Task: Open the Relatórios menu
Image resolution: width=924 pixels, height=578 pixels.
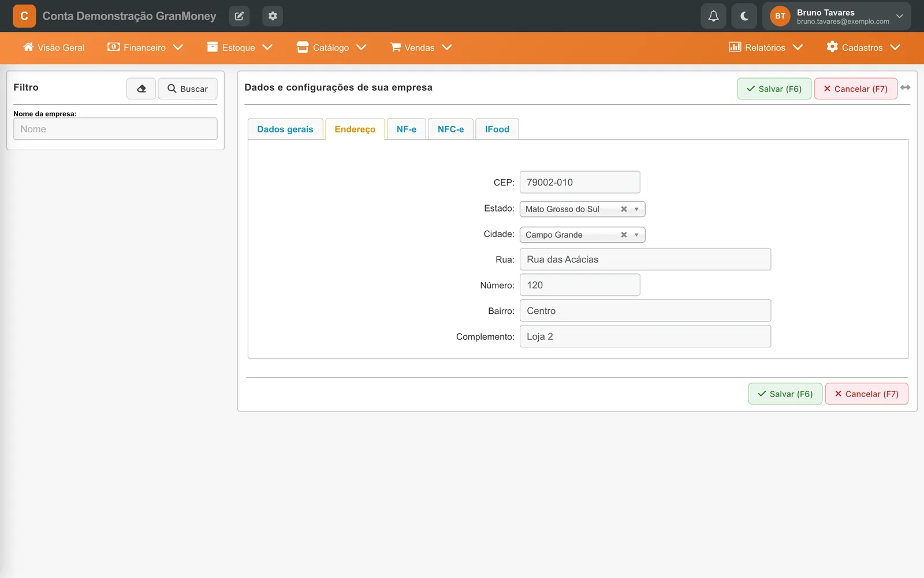Action: point(766,47)
